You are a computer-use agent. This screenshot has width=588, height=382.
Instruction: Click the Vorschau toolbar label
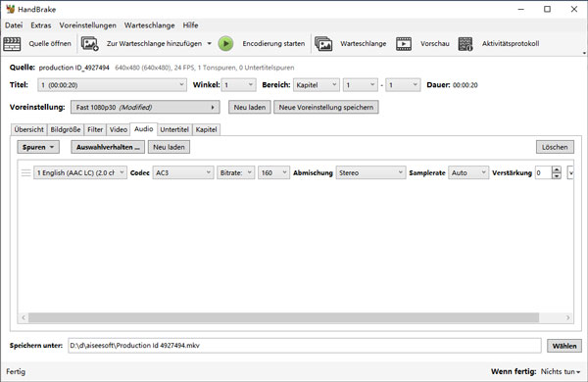[x=434, y=44]
